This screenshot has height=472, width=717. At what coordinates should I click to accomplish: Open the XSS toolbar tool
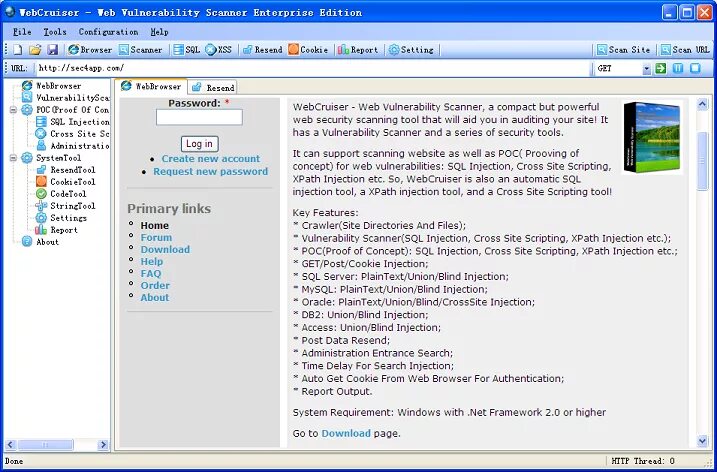219,50
